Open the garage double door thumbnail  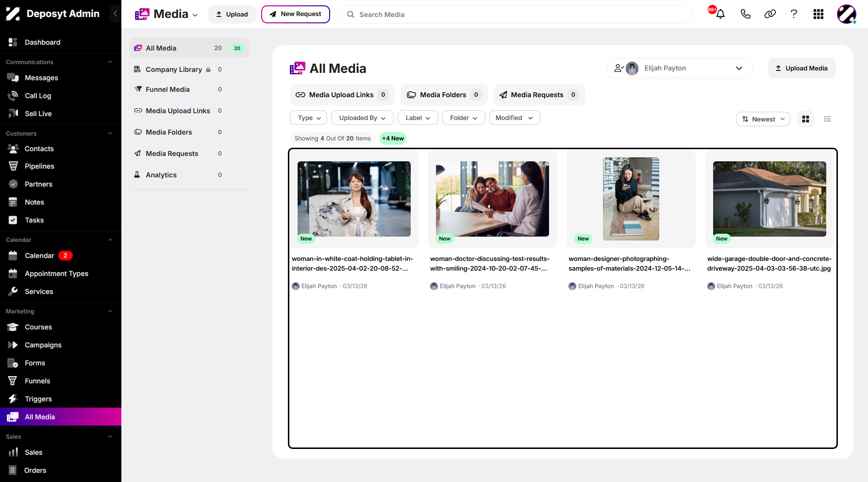tap(769, 199)
